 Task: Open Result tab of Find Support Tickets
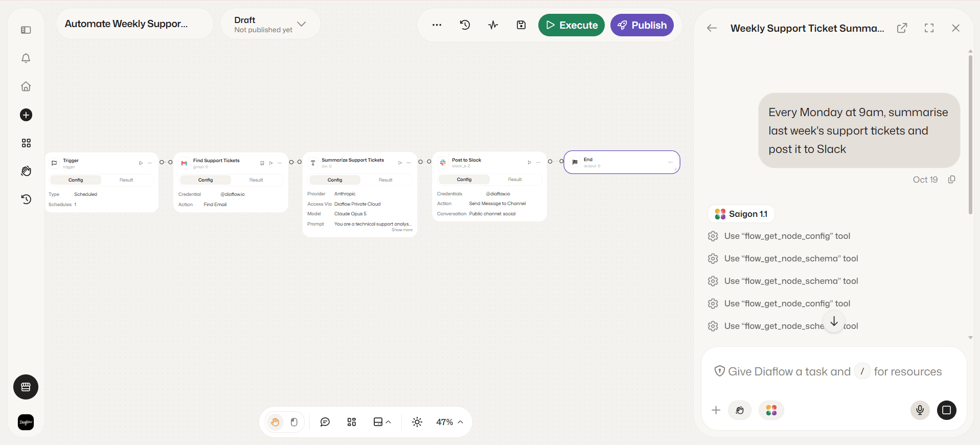(x=256, y=180)
